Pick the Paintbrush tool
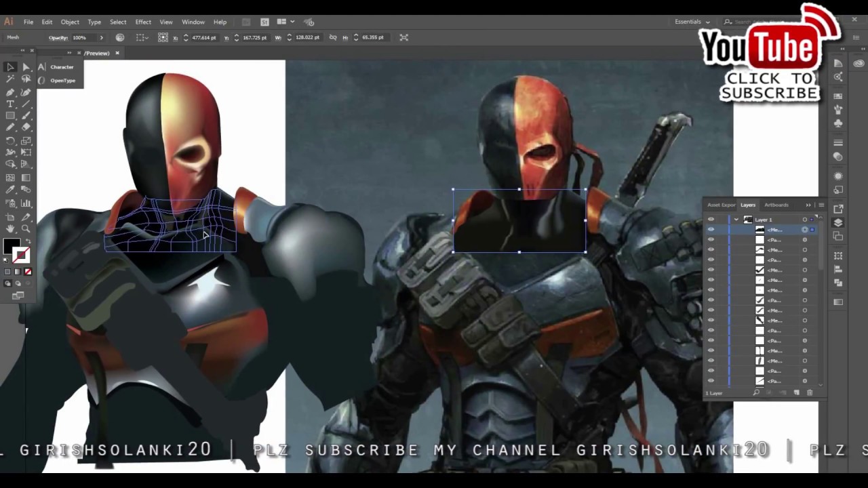Screen dimensions: 868x488 point(26,117)
